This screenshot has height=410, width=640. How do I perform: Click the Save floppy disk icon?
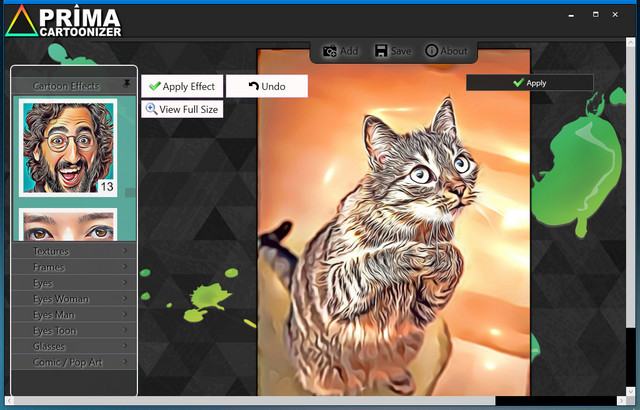coord(381,51)
